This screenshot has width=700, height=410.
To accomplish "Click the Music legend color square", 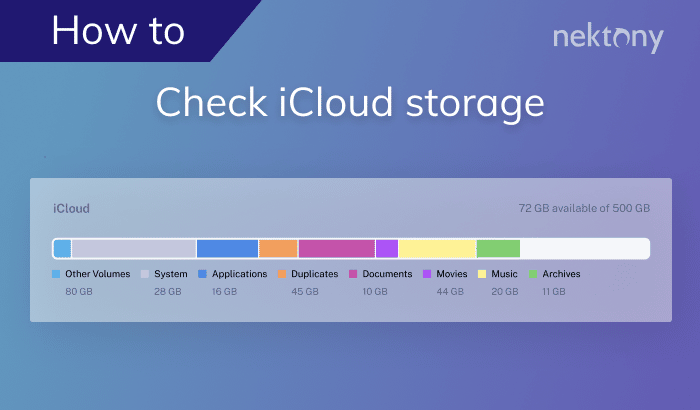I will coord(482,274).
